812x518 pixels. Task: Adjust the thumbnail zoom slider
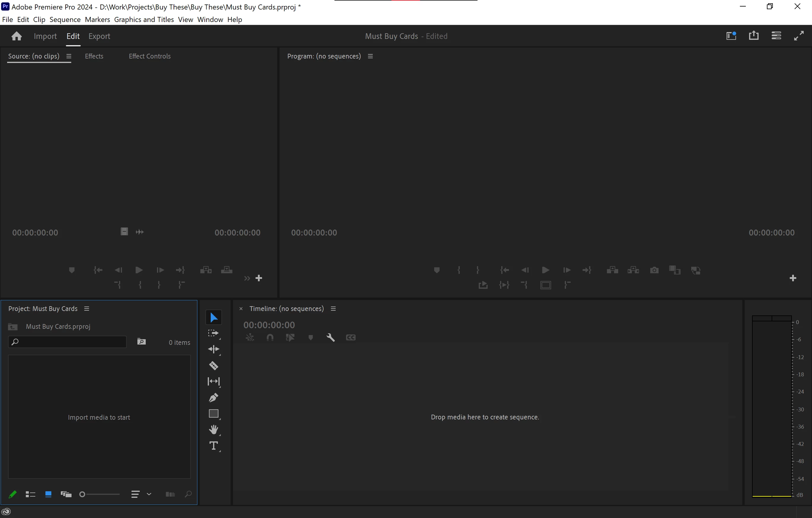[x=82, y=494]
